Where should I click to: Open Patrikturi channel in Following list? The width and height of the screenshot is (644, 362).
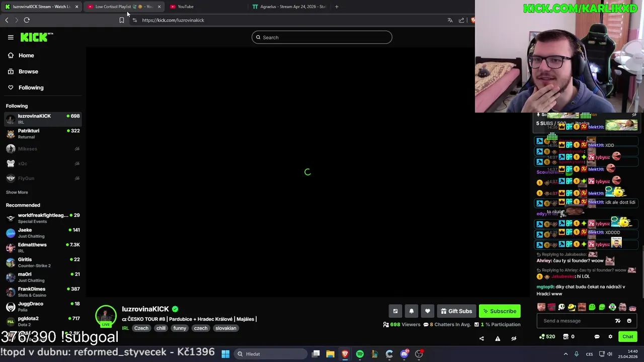click(x=43, y=133)
